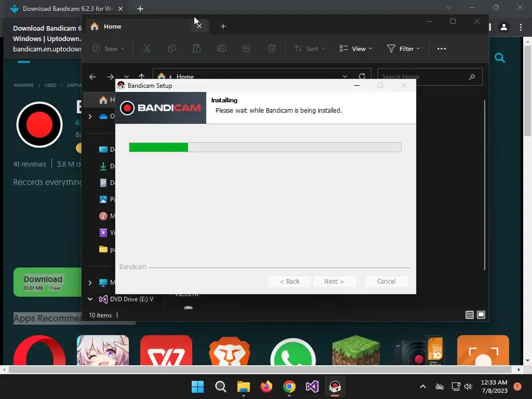Screen dimensions: 532x399
Task: Add a new File Explorer tab
Action: point(223,26)
